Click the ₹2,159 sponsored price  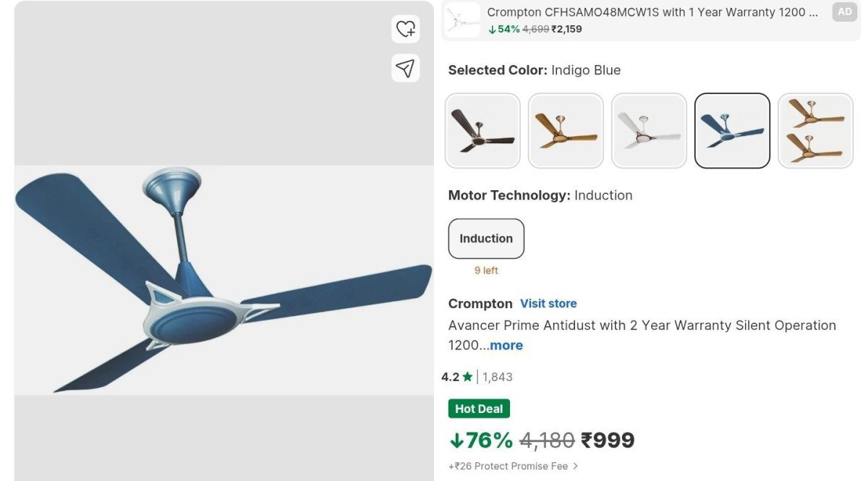pos(566,30)
